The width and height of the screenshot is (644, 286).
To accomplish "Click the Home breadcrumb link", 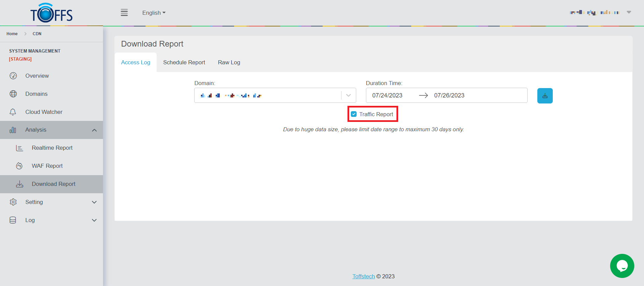I will coord(12,34).
